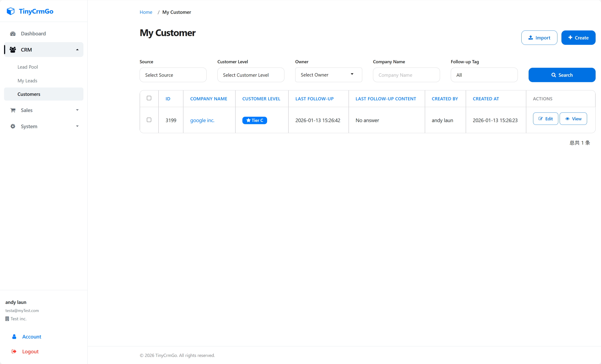Open the Follow-up Tag dropdown showing All
601x364 pixels.
click(484, 75)
